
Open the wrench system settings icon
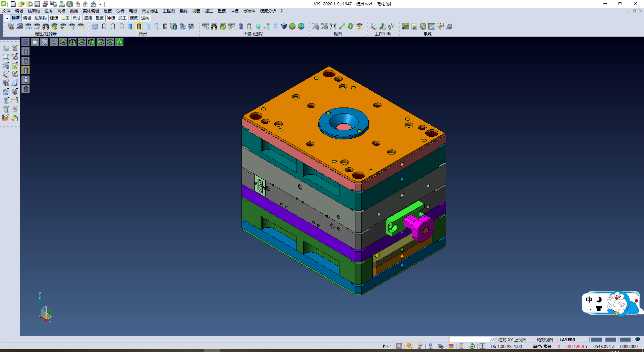423,26
